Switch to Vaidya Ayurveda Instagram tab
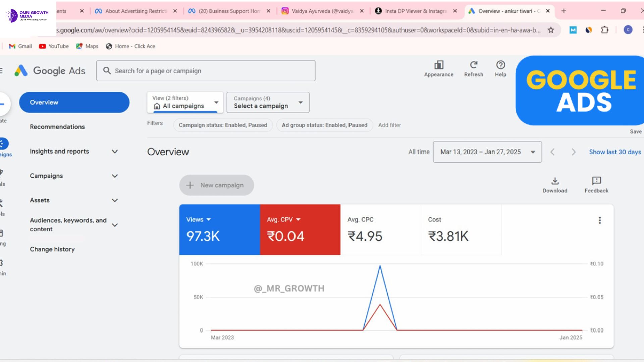The image size is (644, 362). [x=321, y=11]
